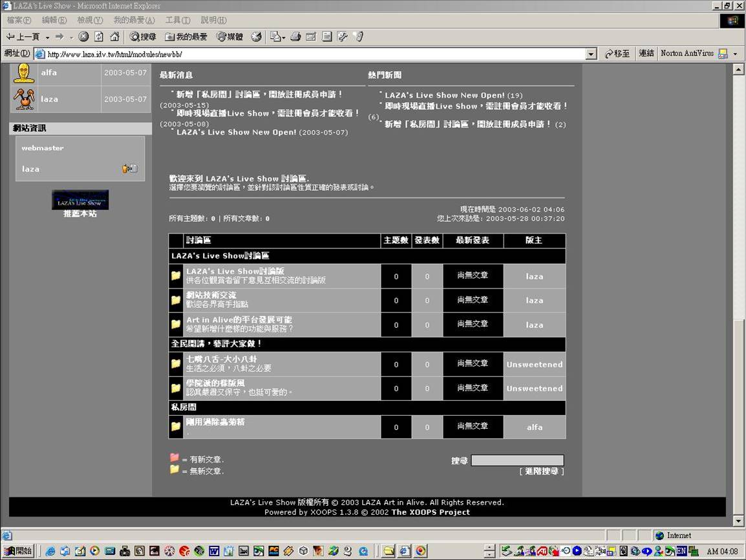Click the EN language indicator in tray

point(681,551)
